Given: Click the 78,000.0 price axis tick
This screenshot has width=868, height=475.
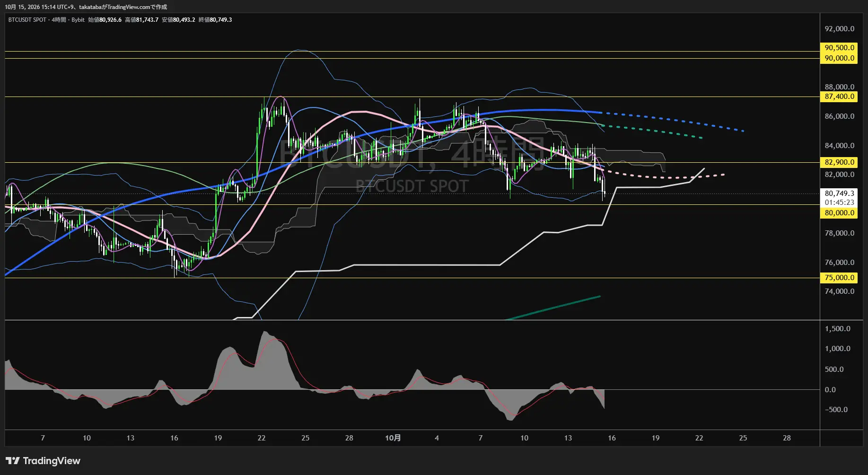Looking at the screenshot, I should point(839,233).
